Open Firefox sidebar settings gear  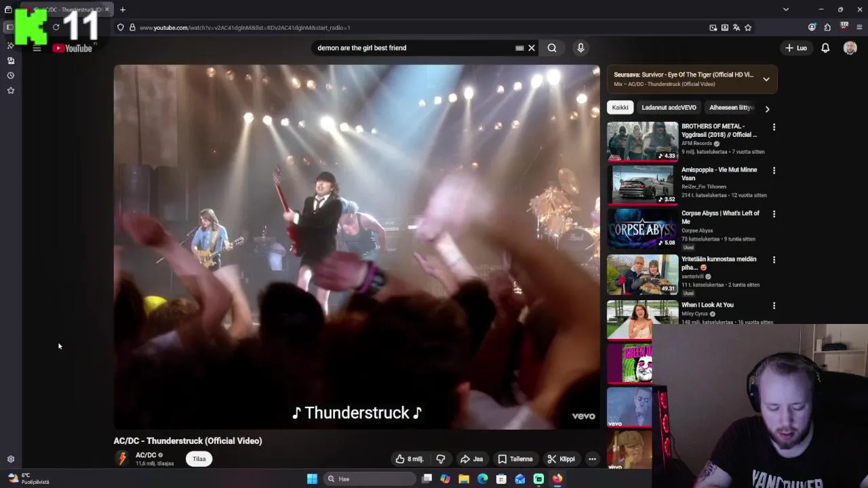(10, 459)
